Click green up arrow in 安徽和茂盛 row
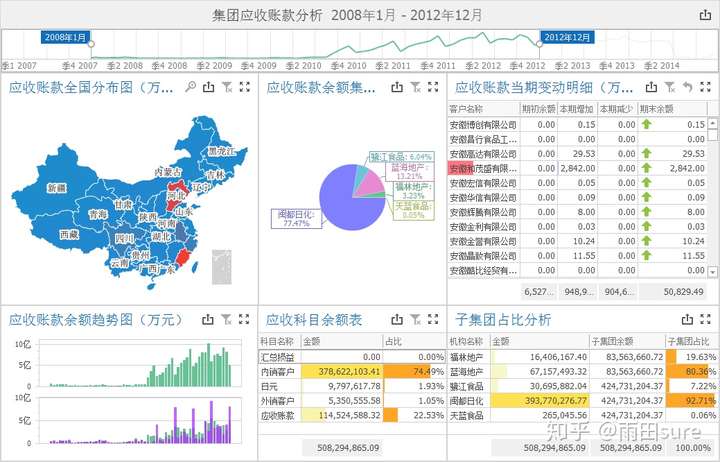The height and width of the screenshot is (462, 720). tap(647, 168)
